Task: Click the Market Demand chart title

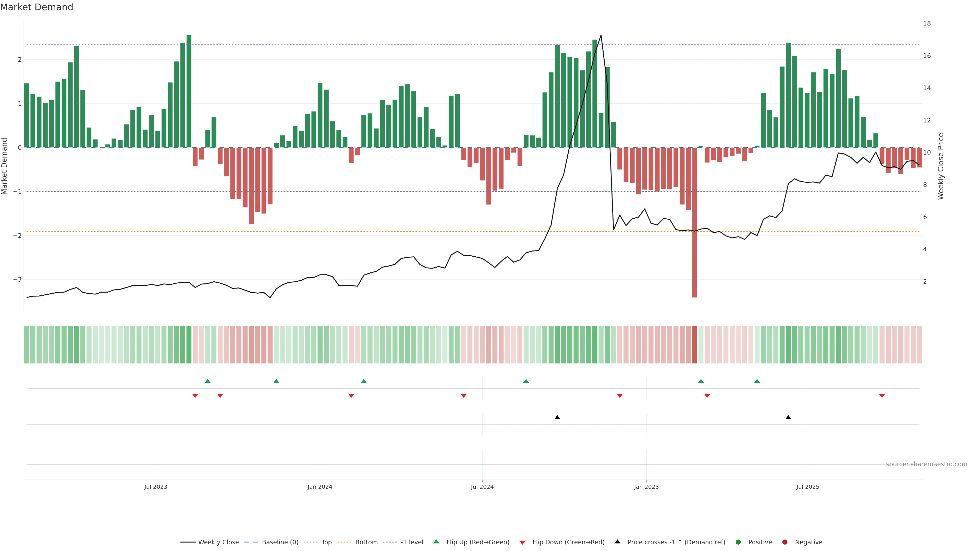Action: (x=36, y=7)
